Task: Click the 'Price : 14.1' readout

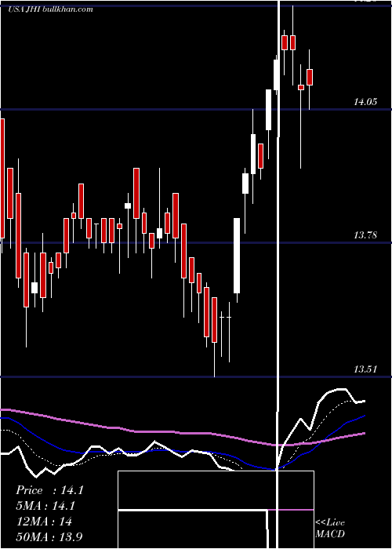Action: (x=49, y=490)
